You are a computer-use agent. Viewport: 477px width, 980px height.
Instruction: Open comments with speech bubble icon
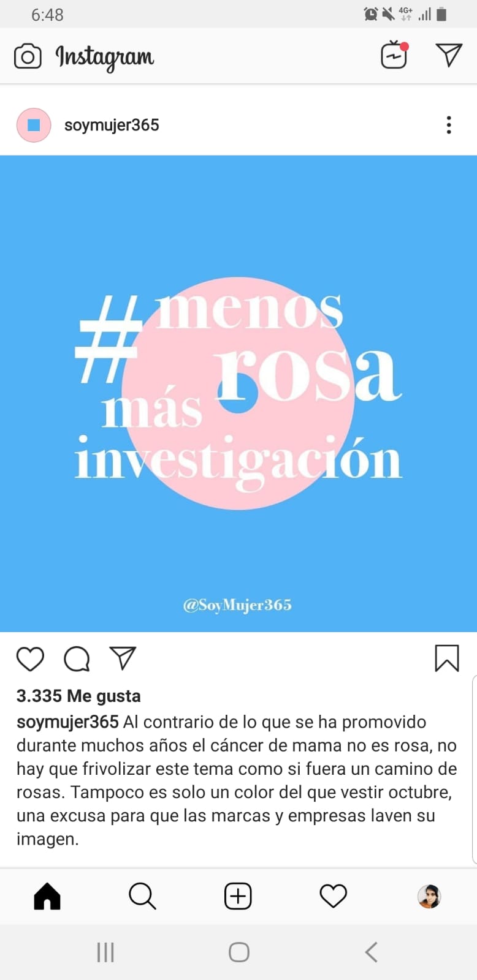[77, 659]
